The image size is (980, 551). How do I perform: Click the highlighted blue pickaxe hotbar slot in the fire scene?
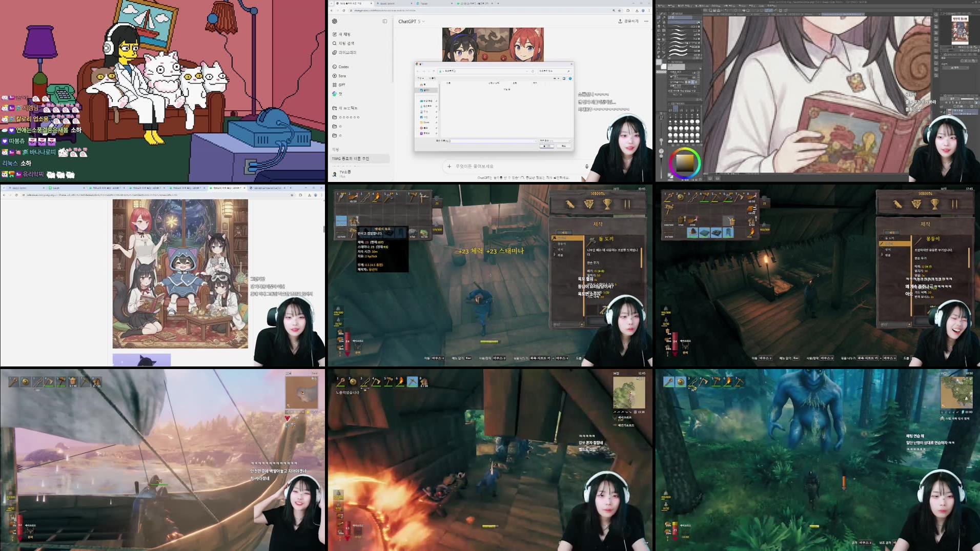pos(412,382)
